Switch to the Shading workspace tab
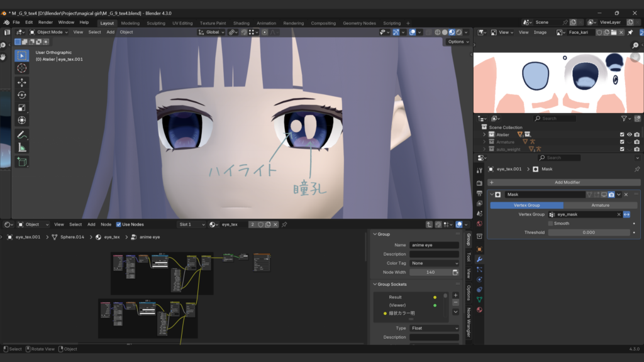 (241, 23)
